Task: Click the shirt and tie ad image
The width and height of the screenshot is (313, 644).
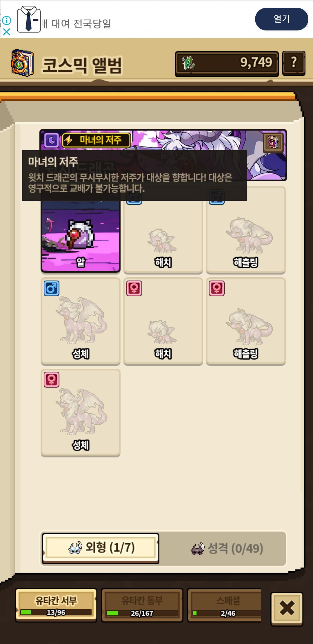Action: point(29,19)
